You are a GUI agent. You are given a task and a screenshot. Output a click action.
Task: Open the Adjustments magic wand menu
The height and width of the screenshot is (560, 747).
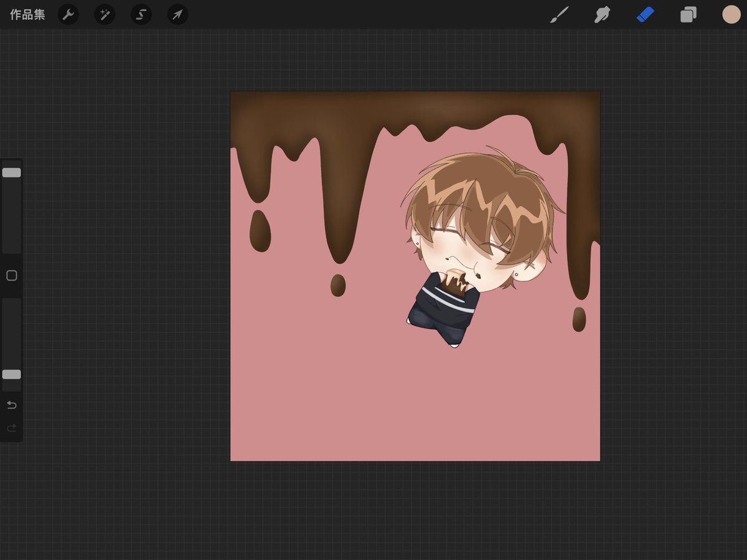[105, 15]
